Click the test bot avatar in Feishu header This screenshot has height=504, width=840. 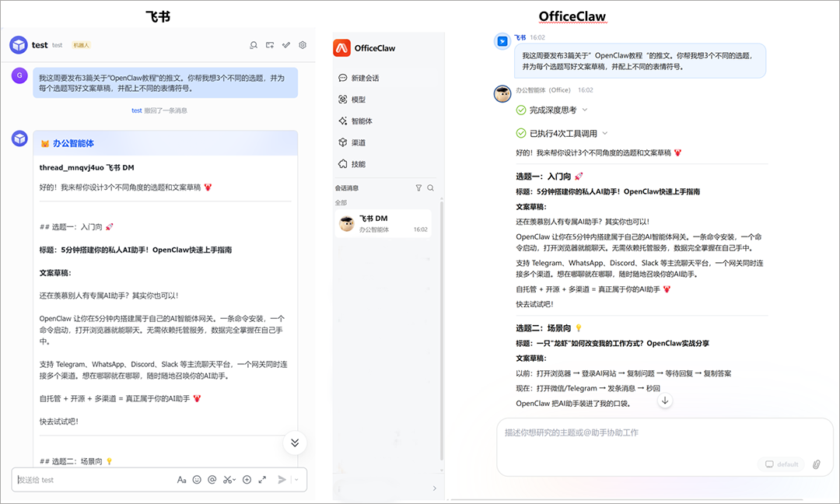tap(19, 45)
